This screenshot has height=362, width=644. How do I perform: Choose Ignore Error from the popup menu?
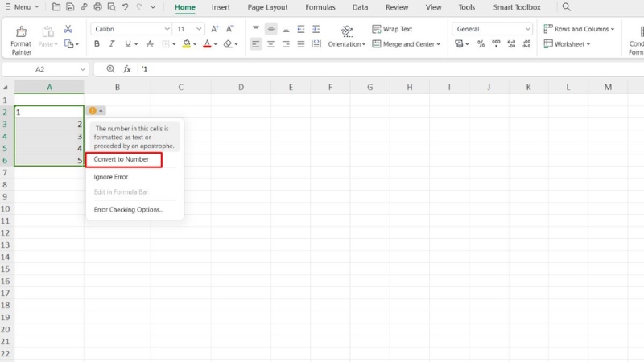(x=111, y=177)
